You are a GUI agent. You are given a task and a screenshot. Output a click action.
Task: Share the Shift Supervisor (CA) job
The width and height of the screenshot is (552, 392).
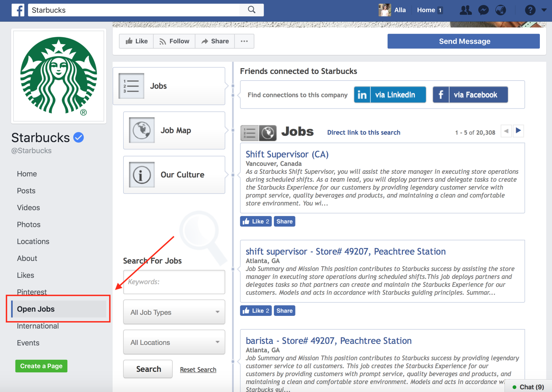pyautogui.click(x=284, y=221)
